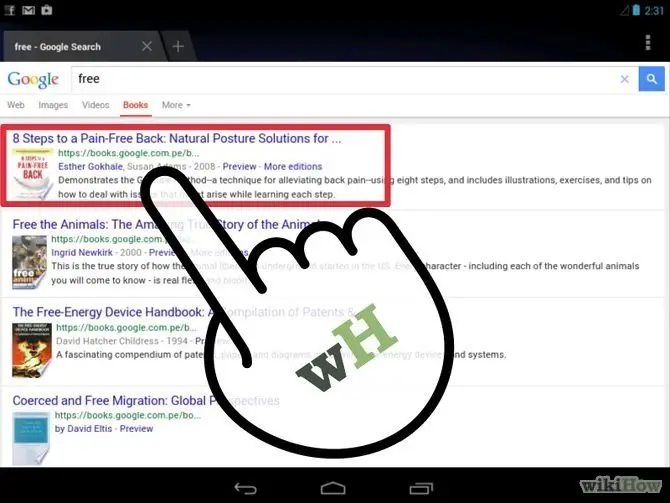Tap the Android home navigation button

(x=333, y=488)
